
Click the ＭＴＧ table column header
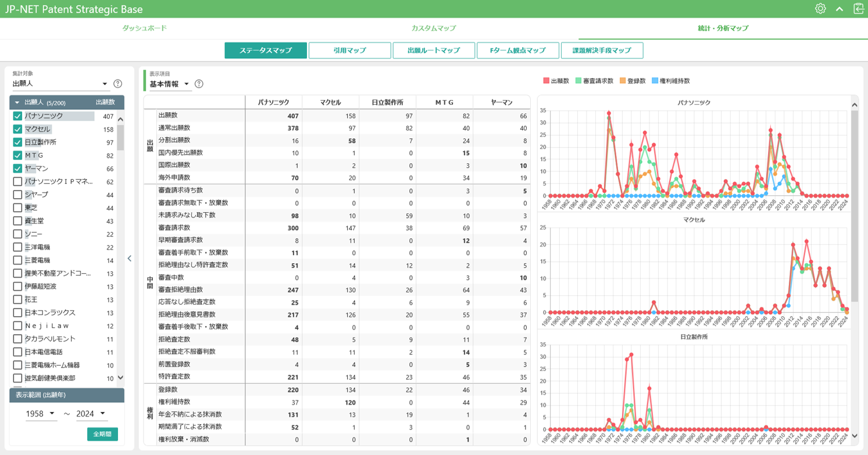(444, 102)
